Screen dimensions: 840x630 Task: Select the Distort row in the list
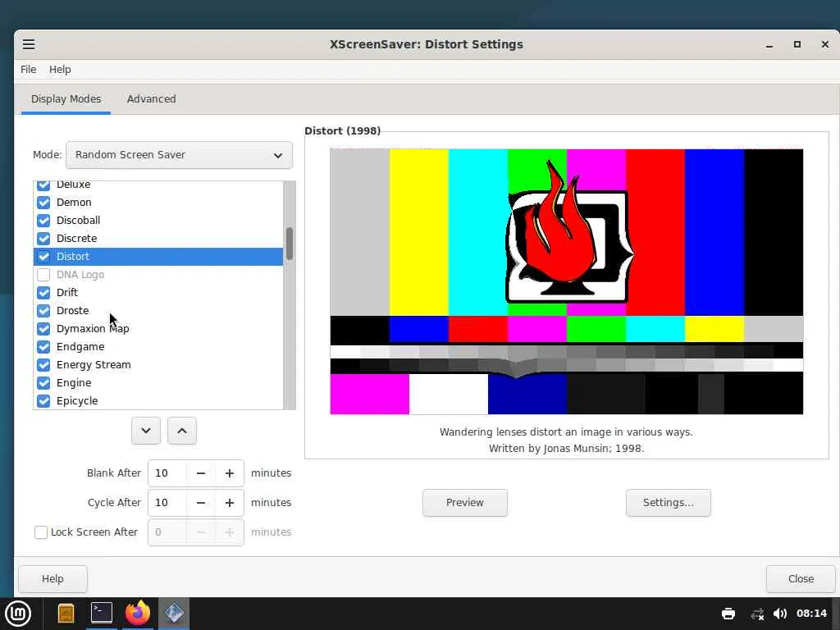point(158,257)
